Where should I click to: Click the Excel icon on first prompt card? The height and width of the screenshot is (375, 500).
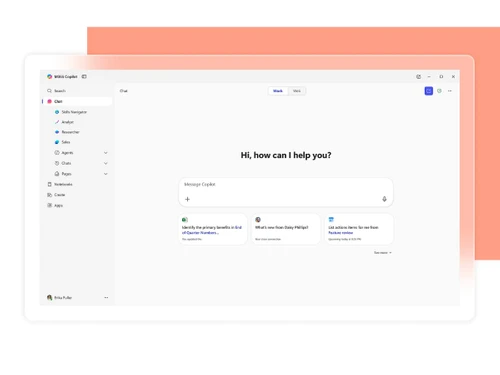click(185, 219)
